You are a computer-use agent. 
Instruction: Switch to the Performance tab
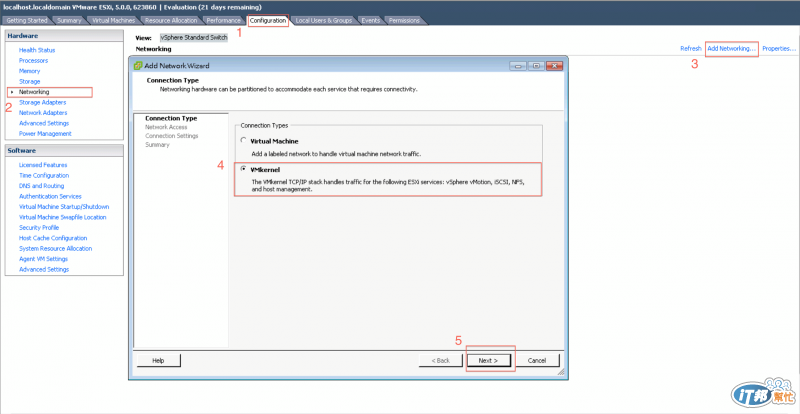tap(223, 20)
